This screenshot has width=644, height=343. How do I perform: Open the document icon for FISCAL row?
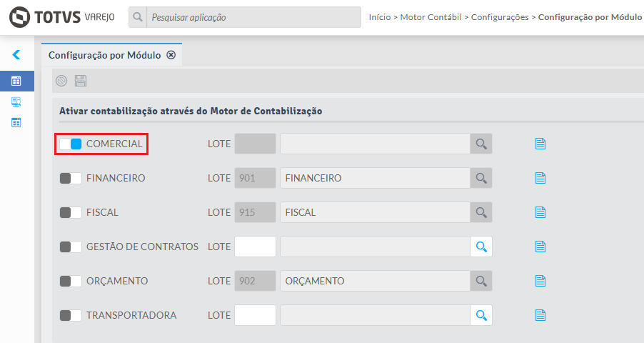(540, 212)
